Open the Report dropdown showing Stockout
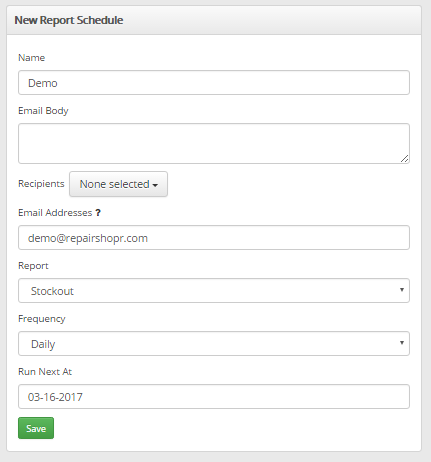This screenshot has width=431, height=462. [x=214, y=291]
